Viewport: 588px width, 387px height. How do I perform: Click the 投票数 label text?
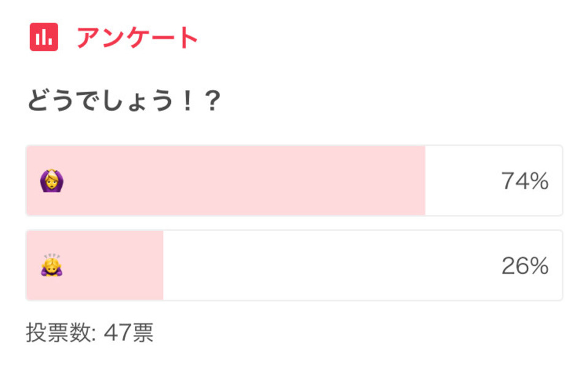tap(59, 333)
